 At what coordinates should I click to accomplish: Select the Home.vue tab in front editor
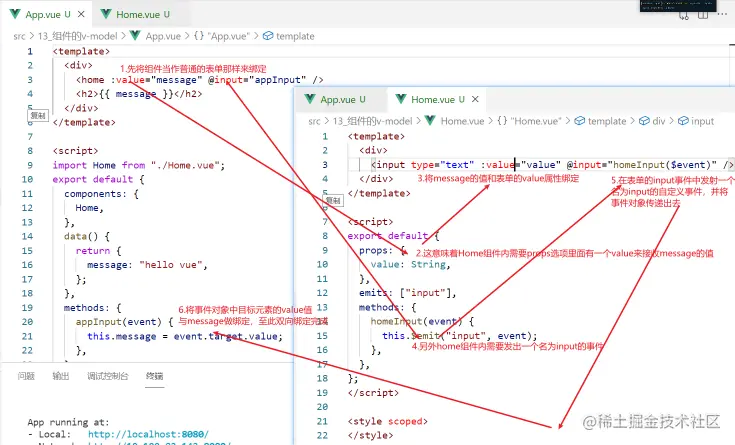pos(430,99)
